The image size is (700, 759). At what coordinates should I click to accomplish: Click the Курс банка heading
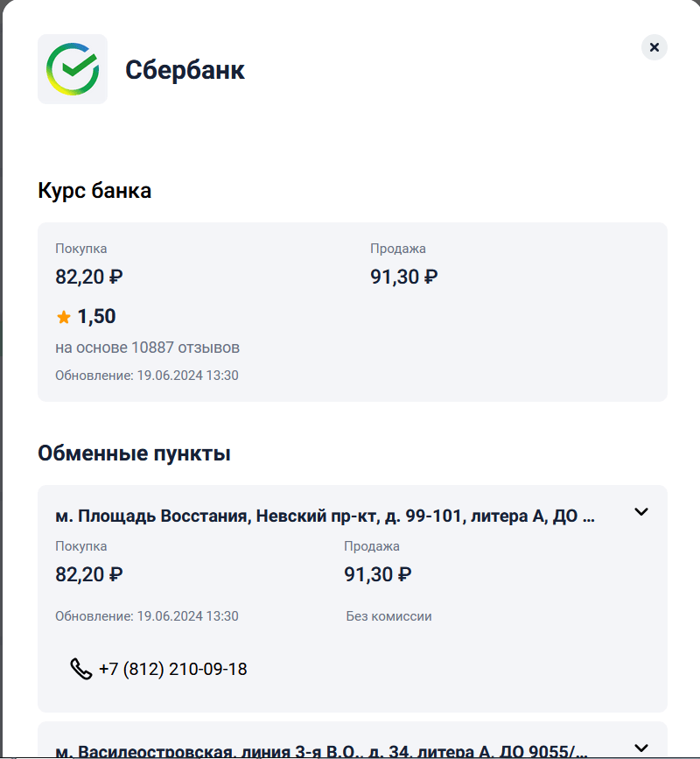click(x=94, y=191)
